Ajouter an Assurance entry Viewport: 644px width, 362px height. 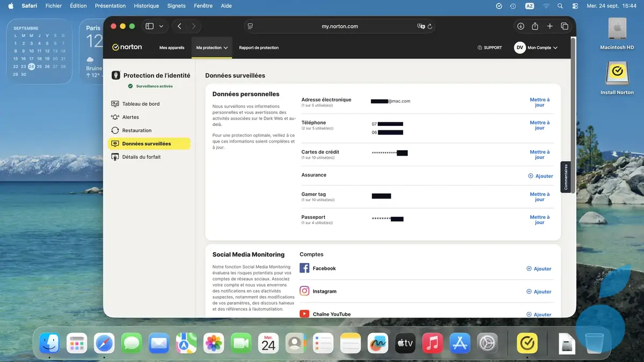540,176
